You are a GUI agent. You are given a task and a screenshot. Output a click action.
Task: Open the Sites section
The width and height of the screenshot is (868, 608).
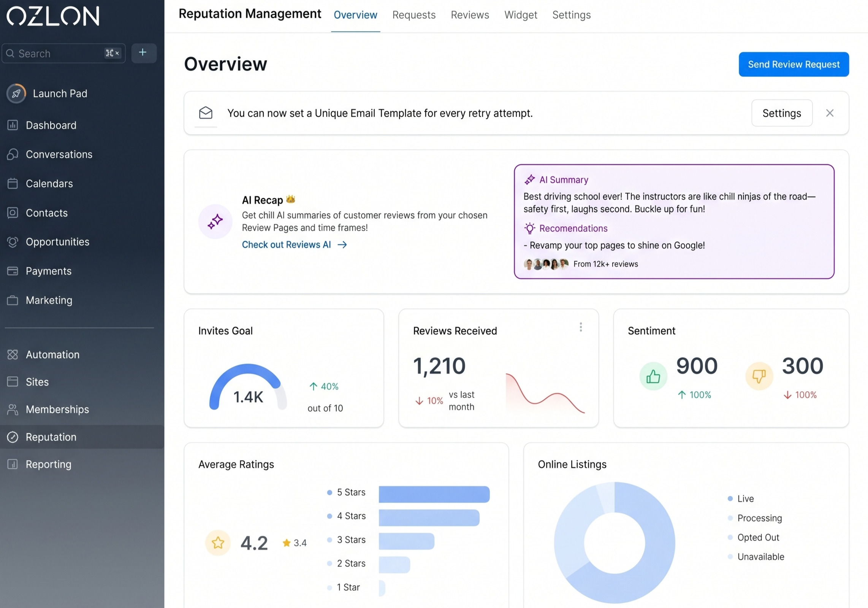[x=28, y=382]
